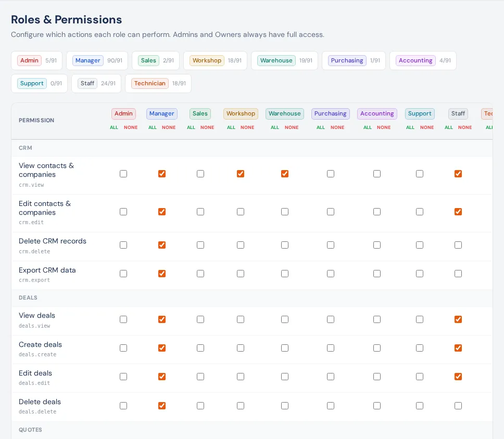
Task: Click the deals.create permission key
Action: pyautogui.click(x=37, y=354)
